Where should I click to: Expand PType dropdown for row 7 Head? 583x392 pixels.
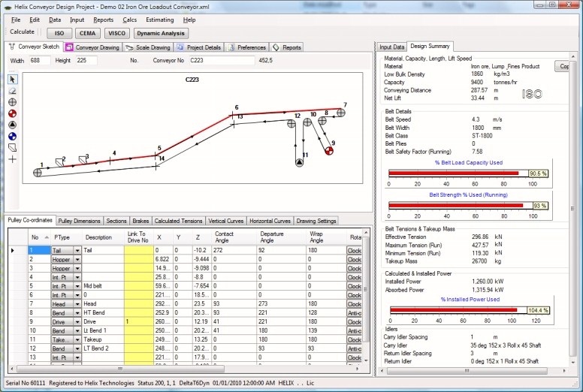[x=77, y=303]
